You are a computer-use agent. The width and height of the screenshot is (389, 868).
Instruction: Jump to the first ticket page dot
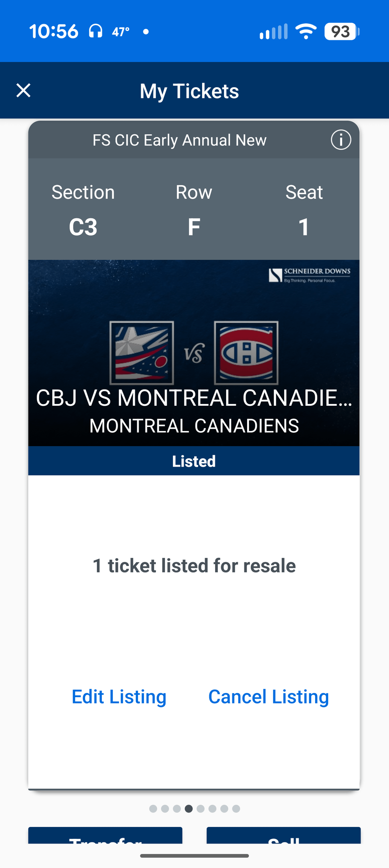click(x=153, y=809)
